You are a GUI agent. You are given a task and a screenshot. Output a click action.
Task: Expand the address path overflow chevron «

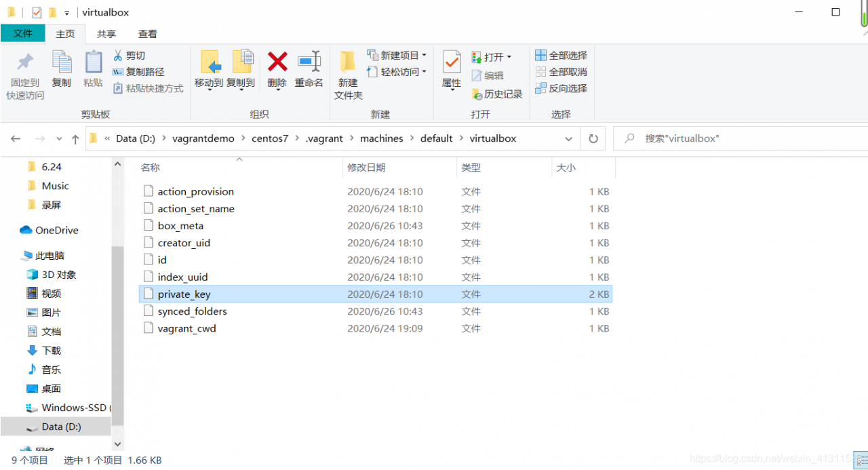tap(107, 138)
